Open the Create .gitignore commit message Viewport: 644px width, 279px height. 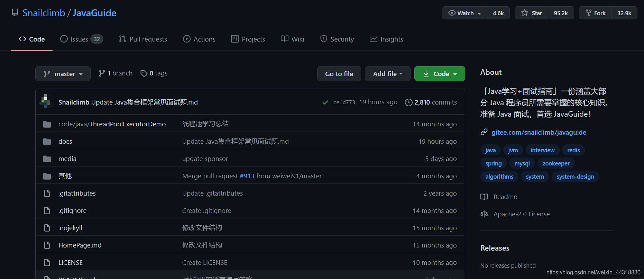tap(206, 210)
